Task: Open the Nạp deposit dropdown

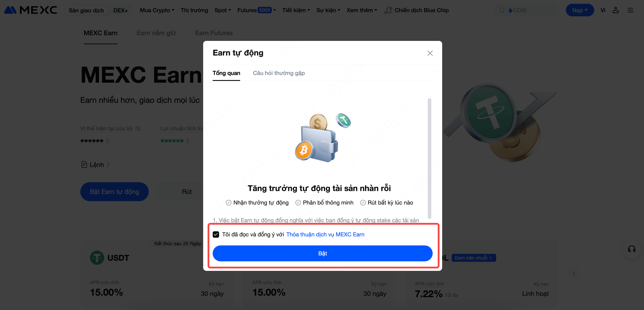Action: [580, 10]
